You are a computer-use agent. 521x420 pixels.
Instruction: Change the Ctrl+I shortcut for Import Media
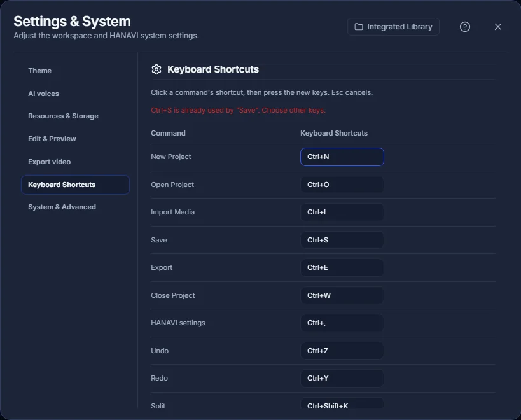[342, 212]
